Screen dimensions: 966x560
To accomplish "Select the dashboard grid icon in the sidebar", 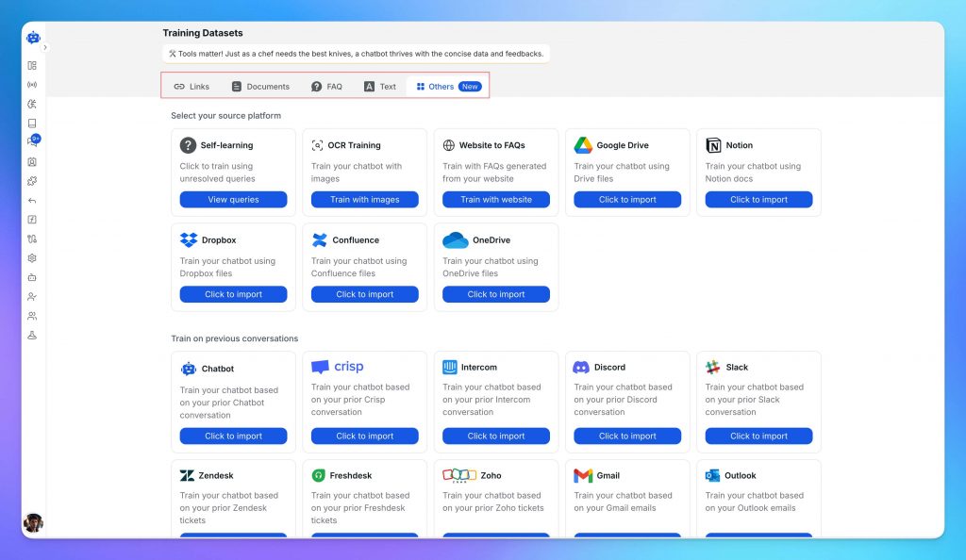I will pos(32,66).
